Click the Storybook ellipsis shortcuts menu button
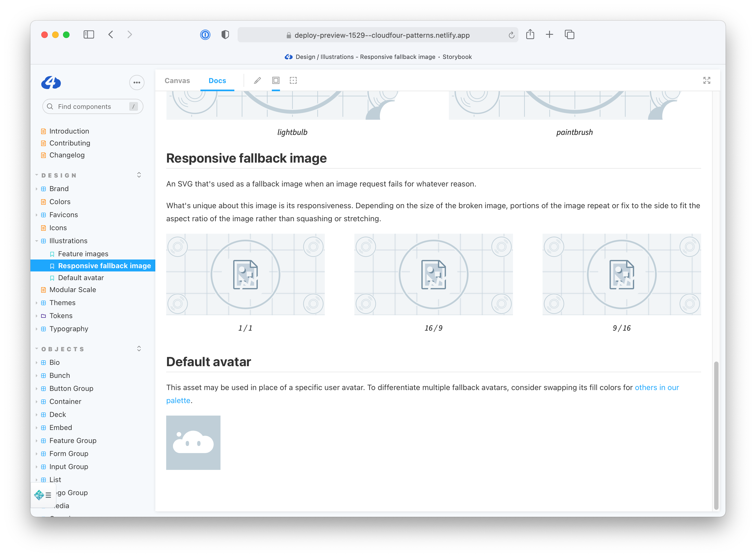Image resolution: width=756 pixels, height=557 pixels. point(137,83)
